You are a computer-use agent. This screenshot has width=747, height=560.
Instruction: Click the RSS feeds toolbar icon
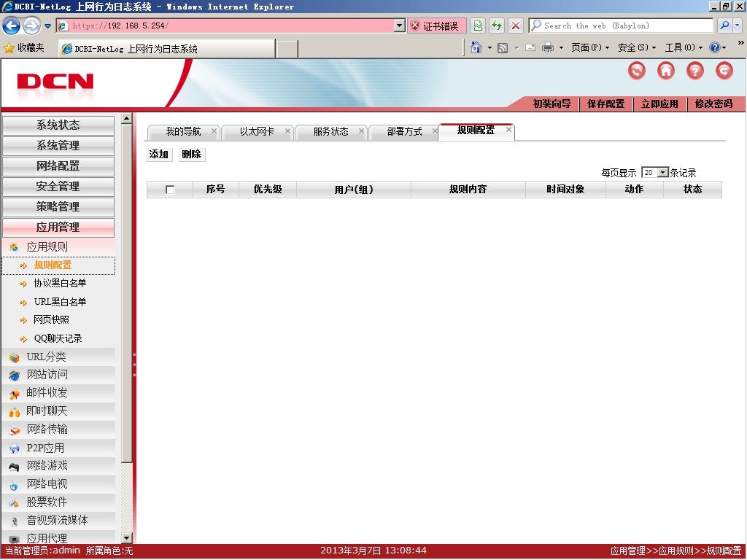point(503,47)
